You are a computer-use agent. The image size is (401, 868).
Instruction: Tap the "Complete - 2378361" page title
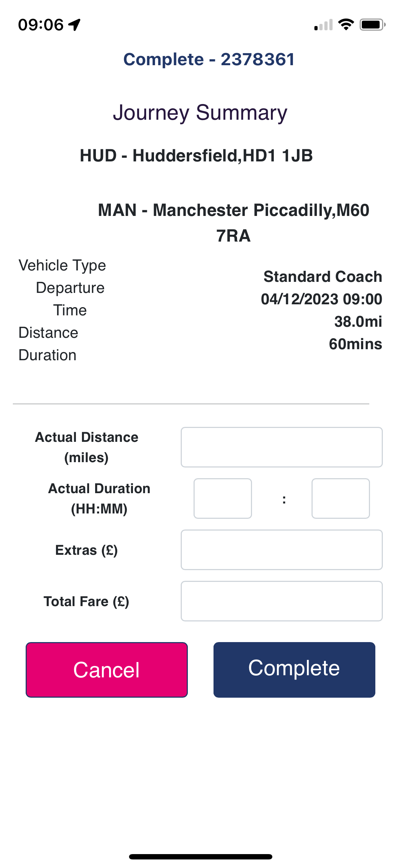[209, 60]
